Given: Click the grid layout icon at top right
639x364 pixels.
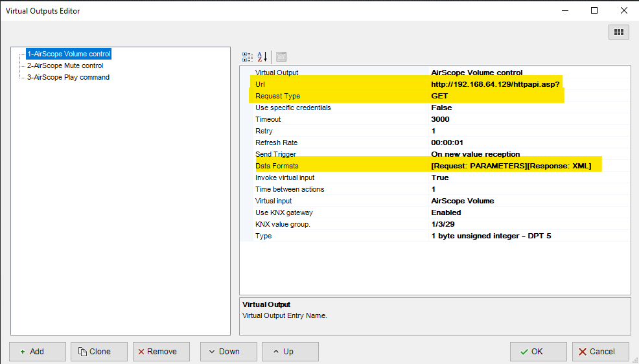Looking at the screenshot, I should coord(618,32).
